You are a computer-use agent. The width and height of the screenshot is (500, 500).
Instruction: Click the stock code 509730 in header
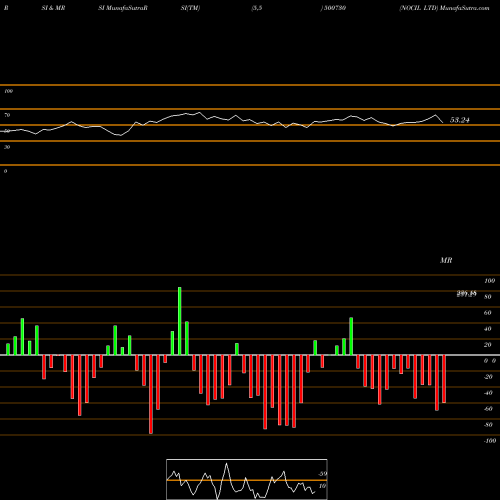click(x=335, y=8)
